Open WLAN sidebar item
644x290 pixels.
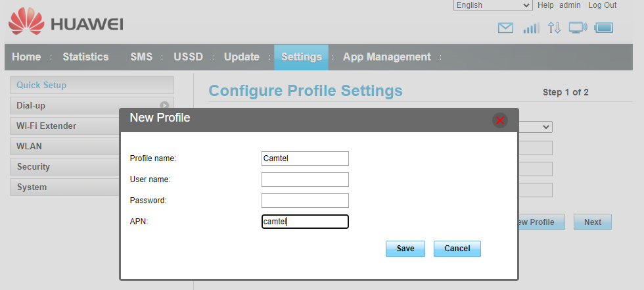click(65, 146)
